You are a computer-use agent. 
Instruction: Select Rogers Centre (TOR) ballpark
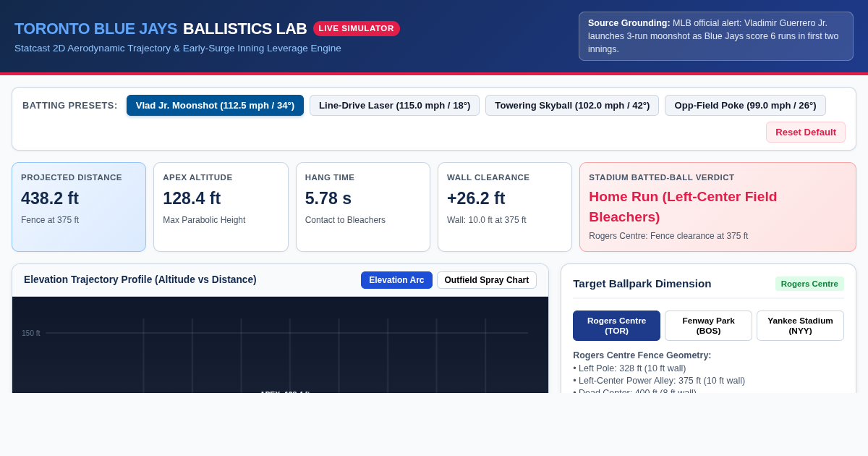tap(616, 326)
